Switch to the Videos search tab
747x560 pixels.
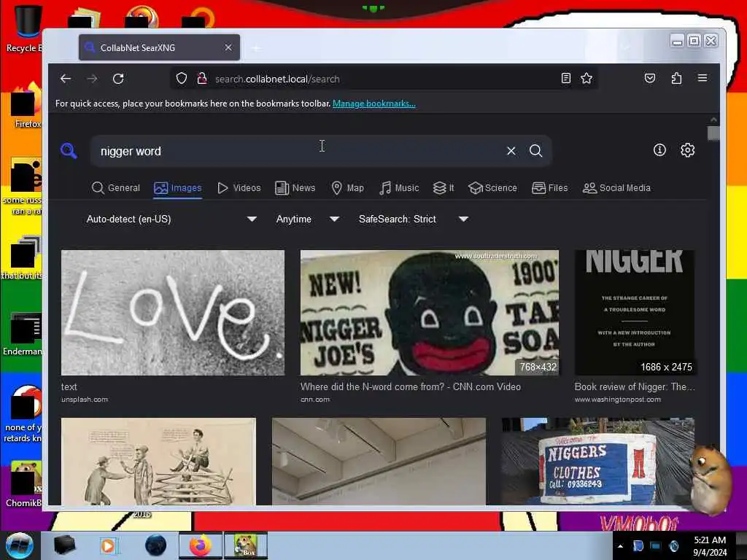[239, 188]
